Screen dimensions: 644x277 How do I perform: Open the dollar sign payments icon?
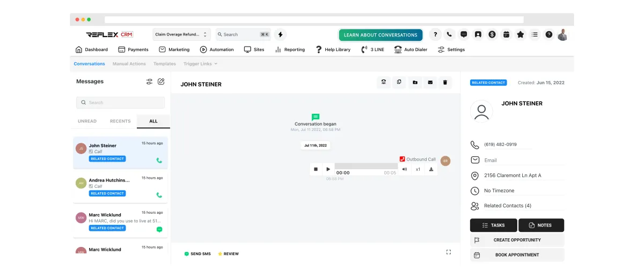492,34
